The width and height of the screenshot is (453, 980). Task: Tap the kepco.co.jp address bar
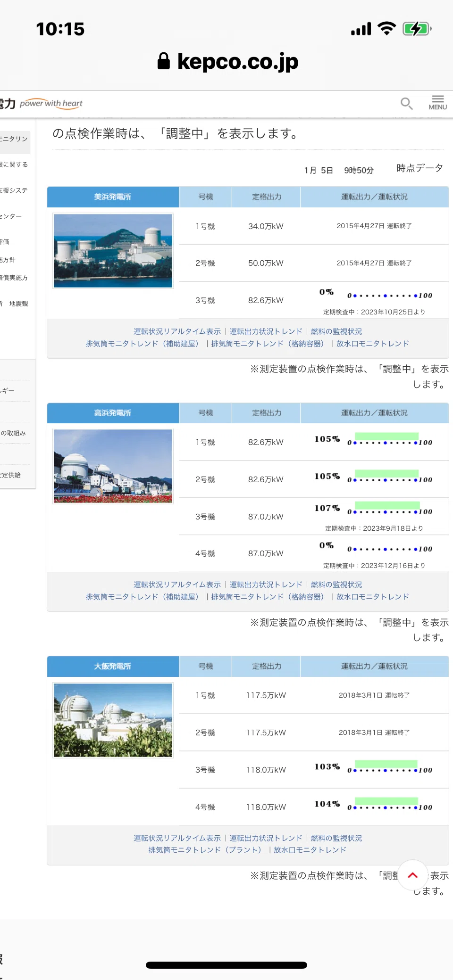tap(228, 61)
